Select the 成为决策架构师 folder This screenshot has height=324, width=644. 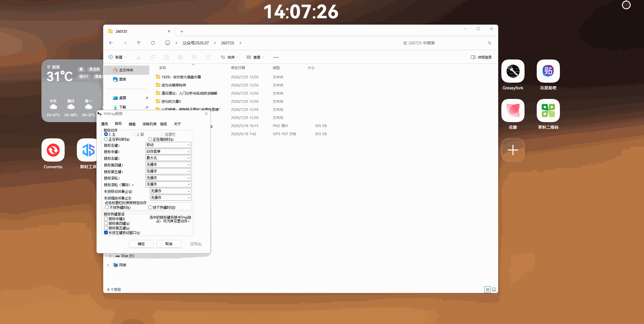[x=174, y=85]
